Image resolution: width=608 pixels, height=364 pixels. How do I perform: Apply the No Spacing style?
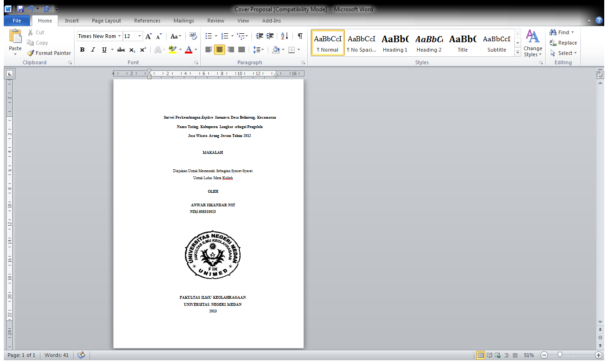(361, 43)
